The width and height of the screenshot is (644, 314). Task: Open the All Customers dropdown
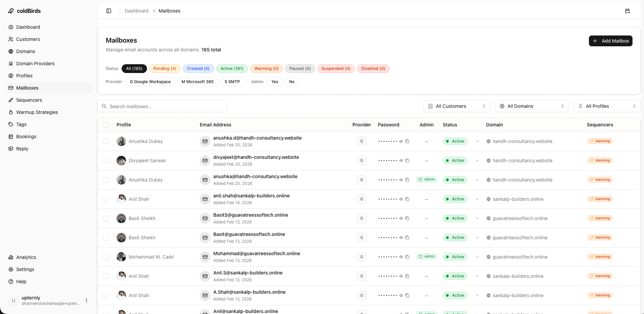click(456, 106)
